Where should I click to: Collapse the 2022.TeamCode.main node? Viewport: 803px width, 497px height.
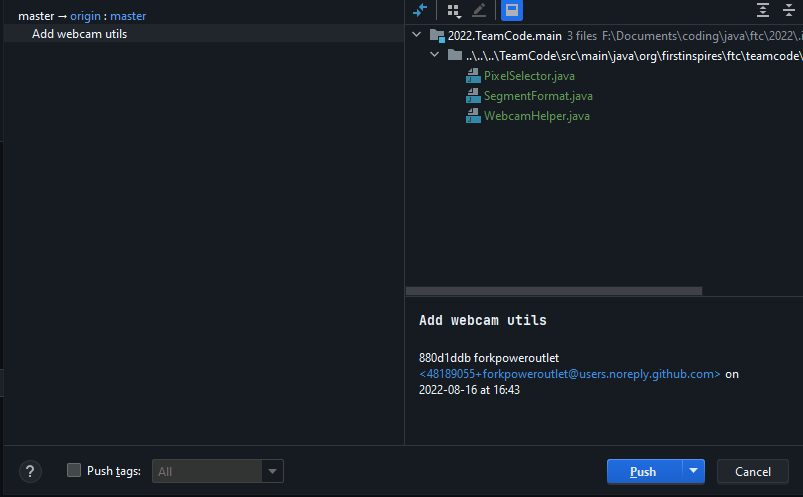(416, 35)
